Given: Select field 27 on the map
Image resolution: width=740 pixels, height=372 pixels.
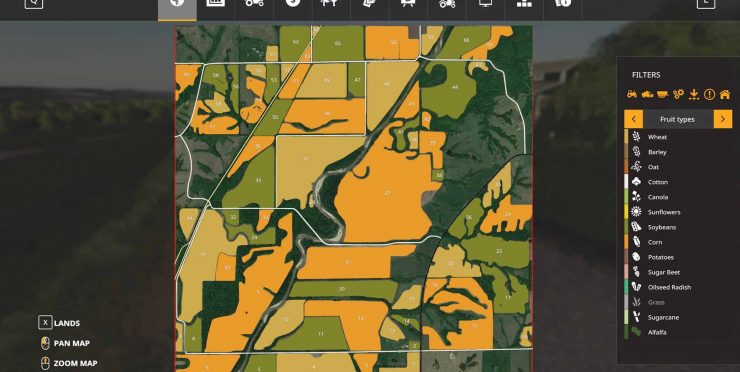Looking at the screenshot, I should [x=387, y=193].
